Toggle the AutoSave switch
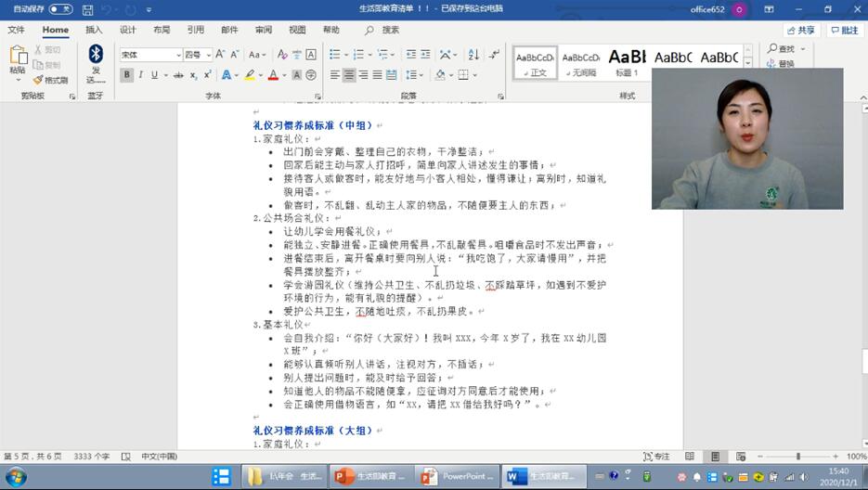This screenshot has height=490, width=868. [x=60, y=9]
